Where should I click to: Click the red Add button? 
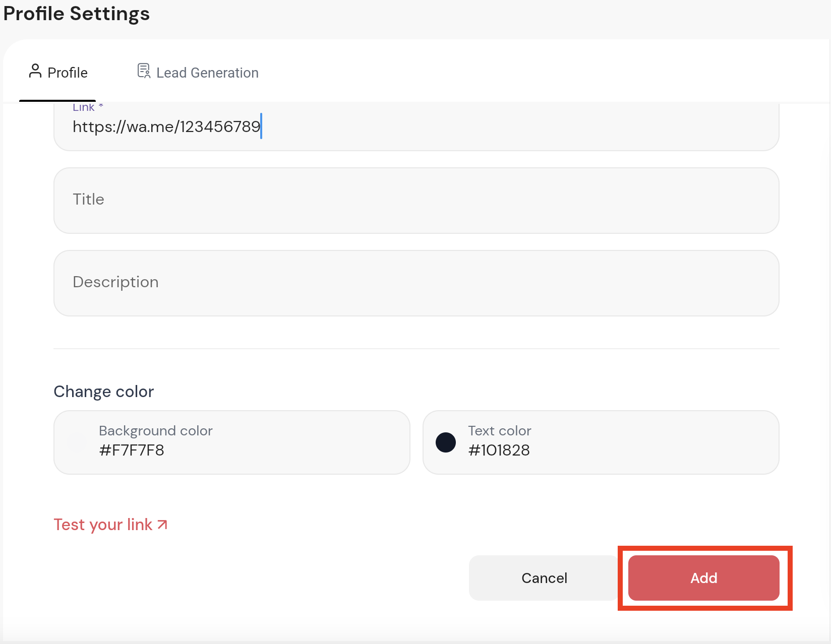tap(703, 578)
